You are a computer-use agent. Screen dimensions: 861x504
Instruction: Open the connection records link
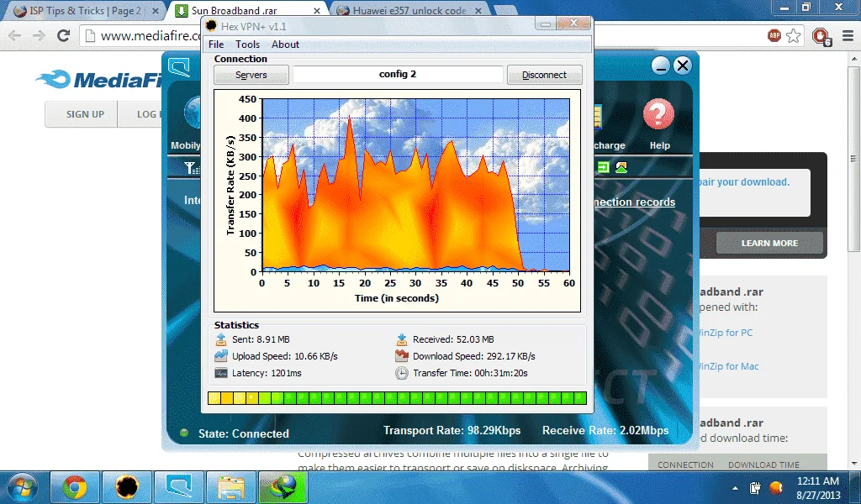[635, 202]
